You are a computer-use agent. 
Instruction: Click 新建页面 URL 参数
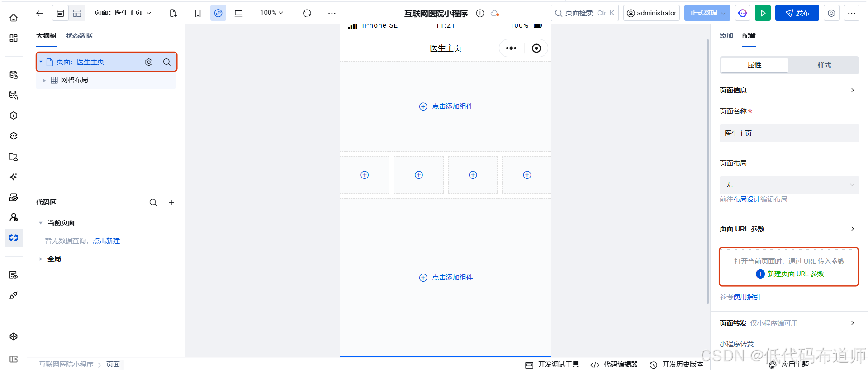coord(790,274)
